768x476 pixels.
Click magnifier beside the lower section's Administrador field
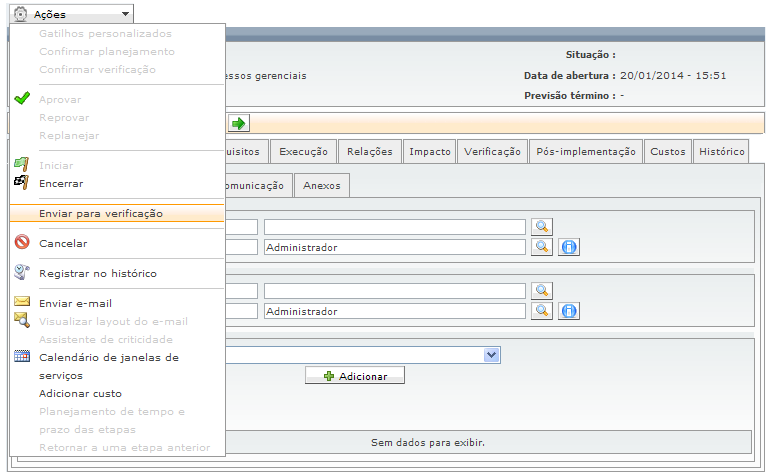click(542, 311)
